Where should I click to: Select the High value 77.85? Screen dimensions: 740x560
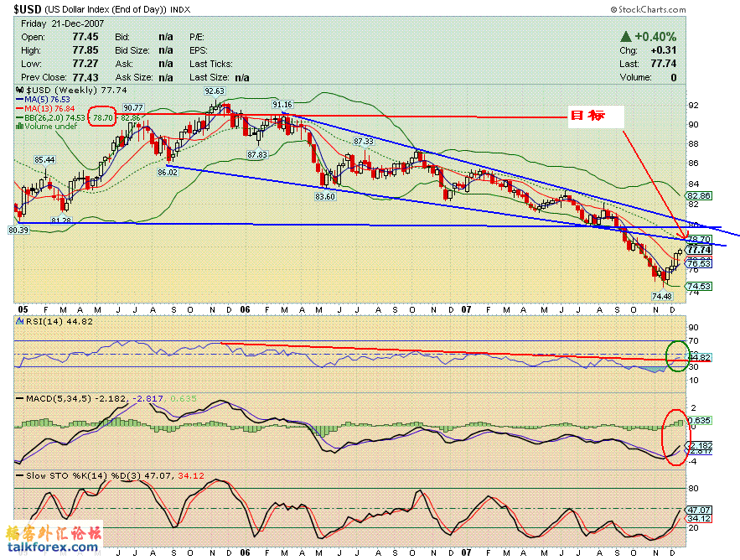[x=85, y=50]
